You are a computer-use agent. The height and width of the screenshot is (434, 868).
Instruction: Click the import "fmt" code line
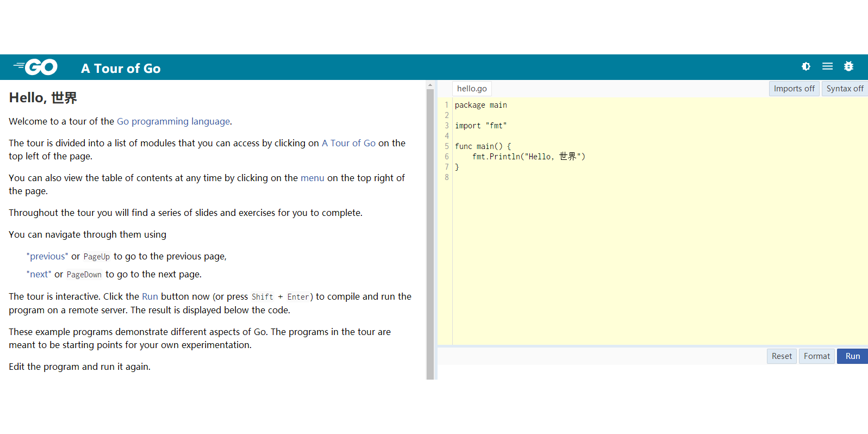(480, 126)
